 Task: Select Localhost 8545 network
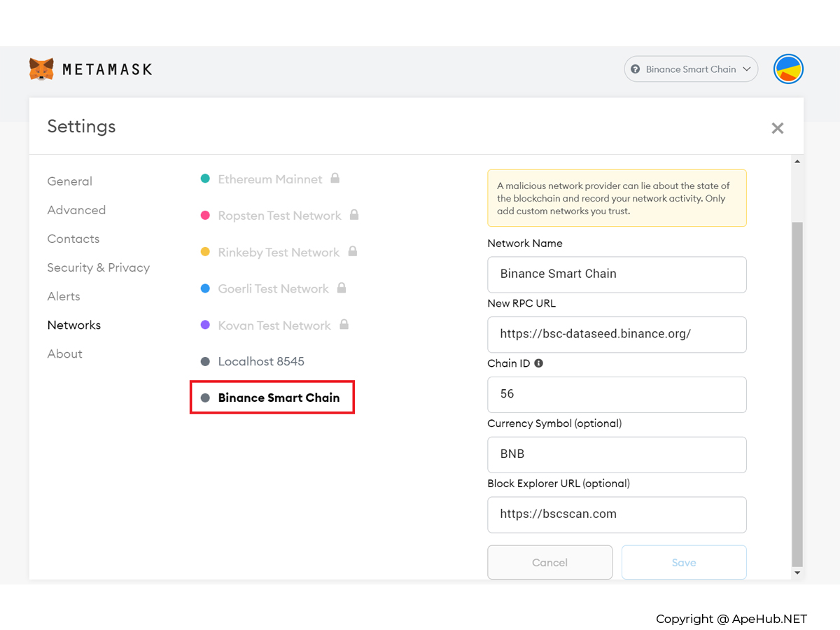pos(261,361)
